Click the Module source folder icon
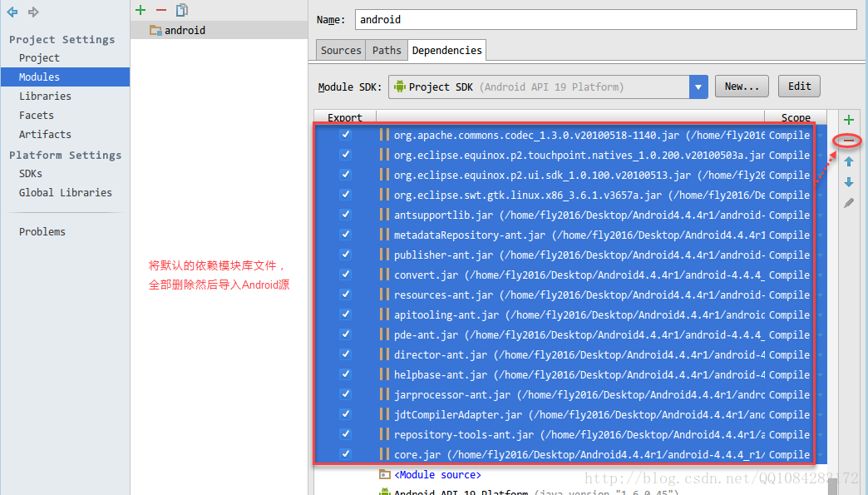 click(385, 474)
